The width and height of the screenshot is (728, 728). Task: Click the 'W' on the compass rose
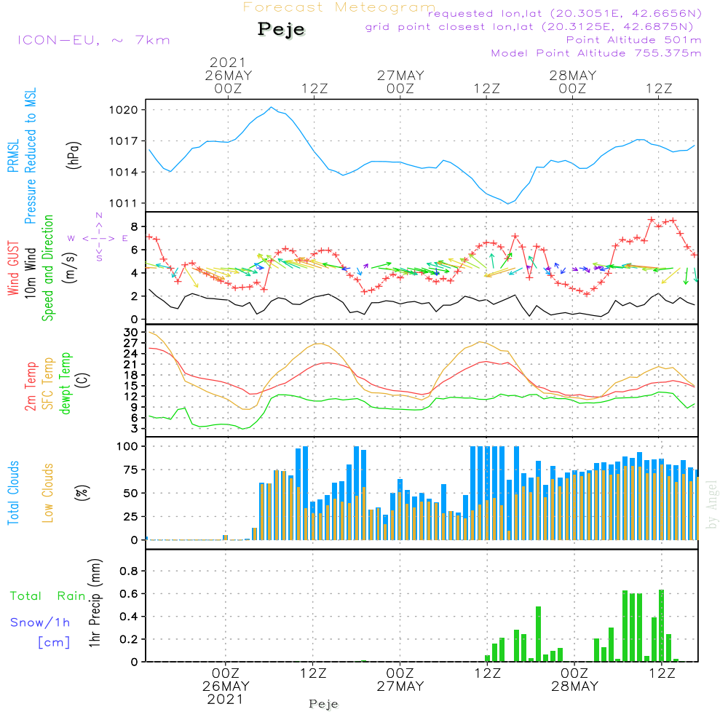(71, 238)
